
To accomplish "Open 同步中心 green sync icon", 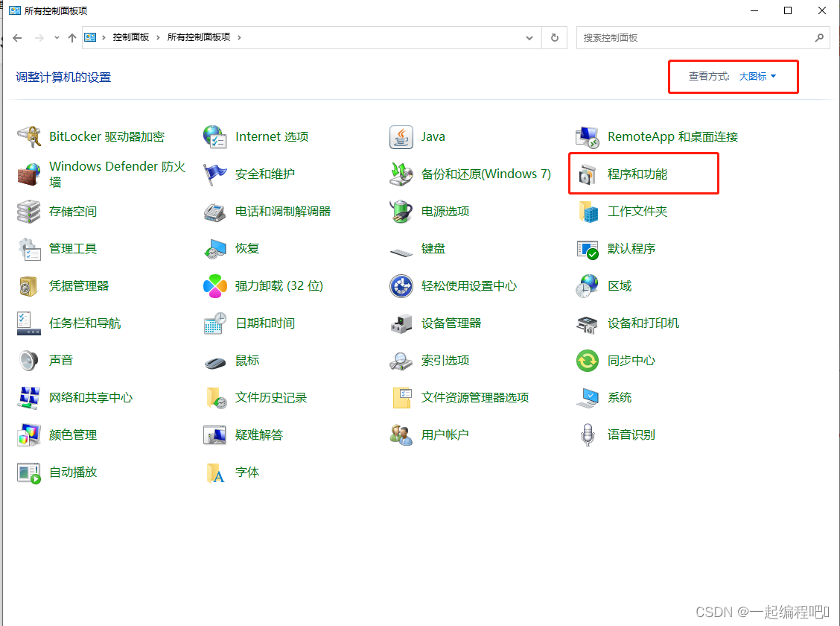I will (587, 360).
